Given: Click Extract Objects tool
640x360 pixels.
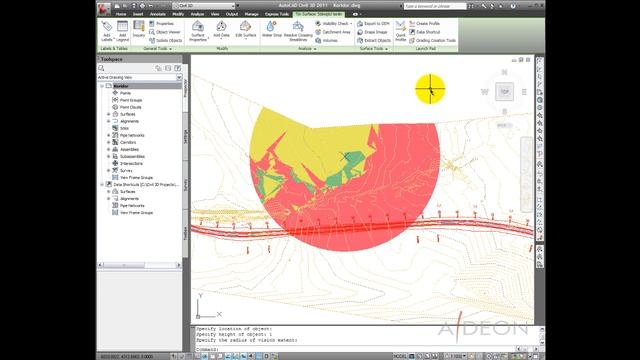Looking at the screenshot, I should [x=374, y=40].
